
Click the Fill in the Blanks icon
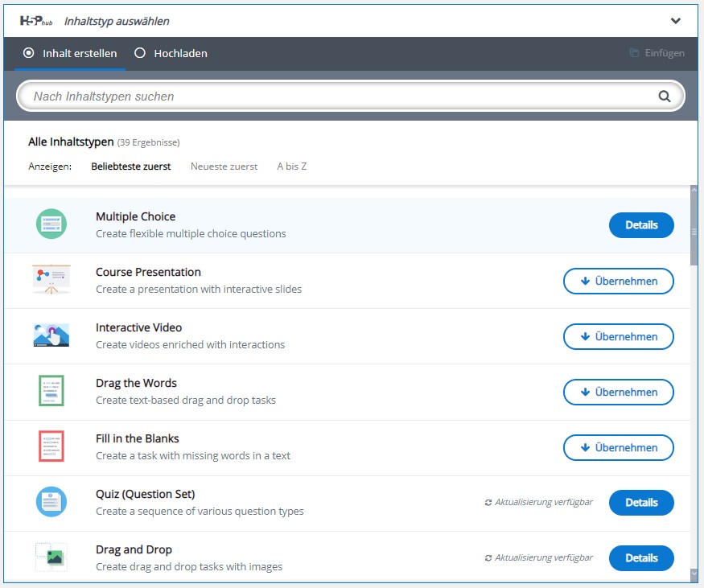click(51, 446)
